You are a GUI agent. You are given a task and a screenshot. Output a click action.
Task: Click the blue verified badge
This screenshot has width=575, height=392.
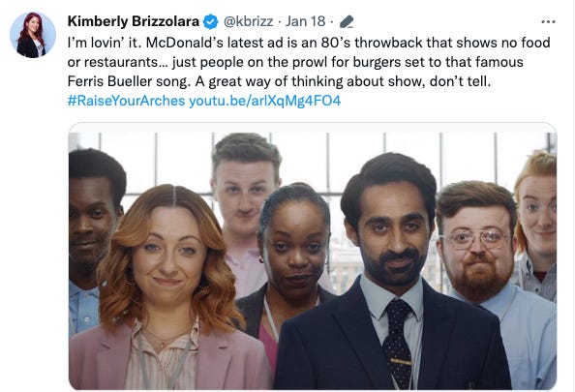(210, 21)
